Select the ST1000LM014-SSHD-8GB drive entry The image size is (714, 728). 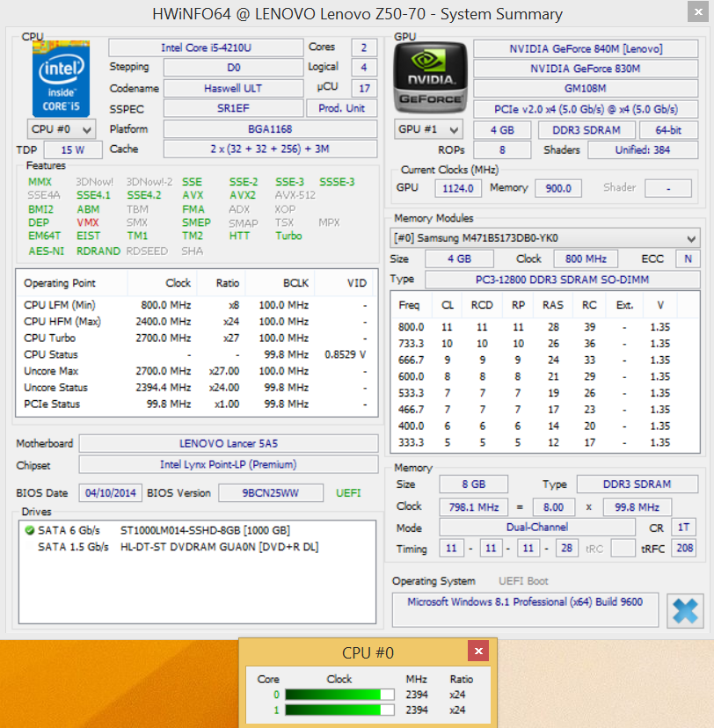[x=205, y=530]
